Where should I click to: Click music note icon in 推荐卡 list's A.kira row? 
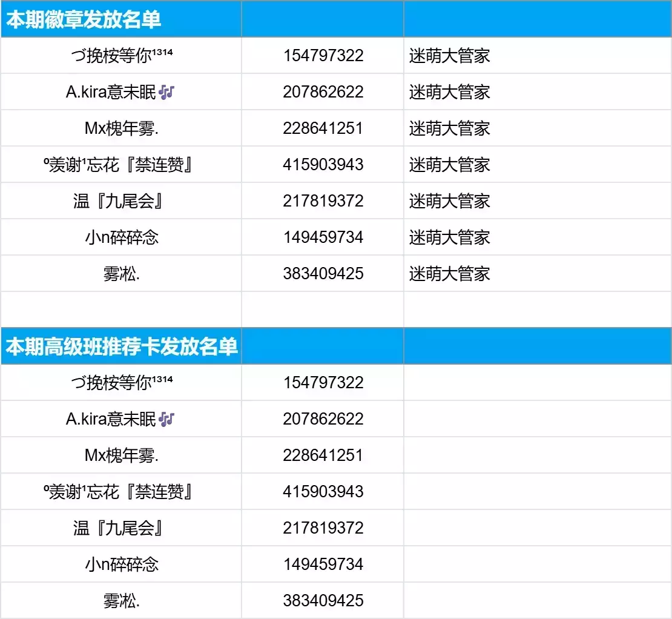click(166, 419)
